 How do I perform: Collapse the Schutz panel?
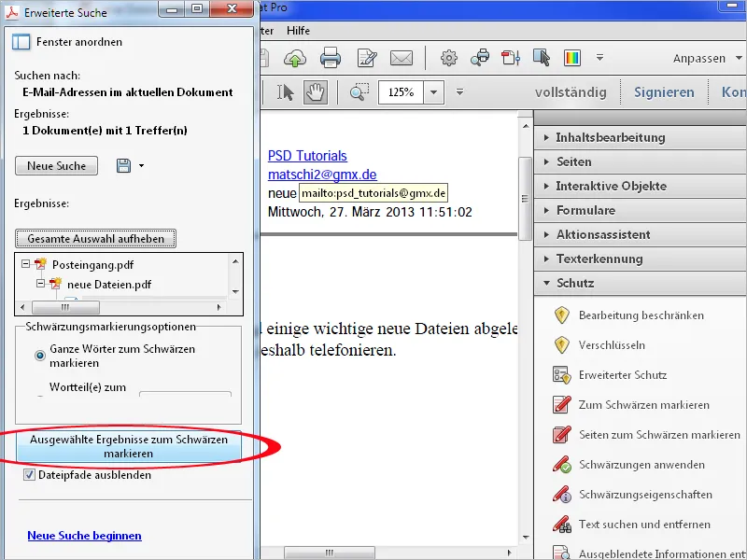(641, 284)
